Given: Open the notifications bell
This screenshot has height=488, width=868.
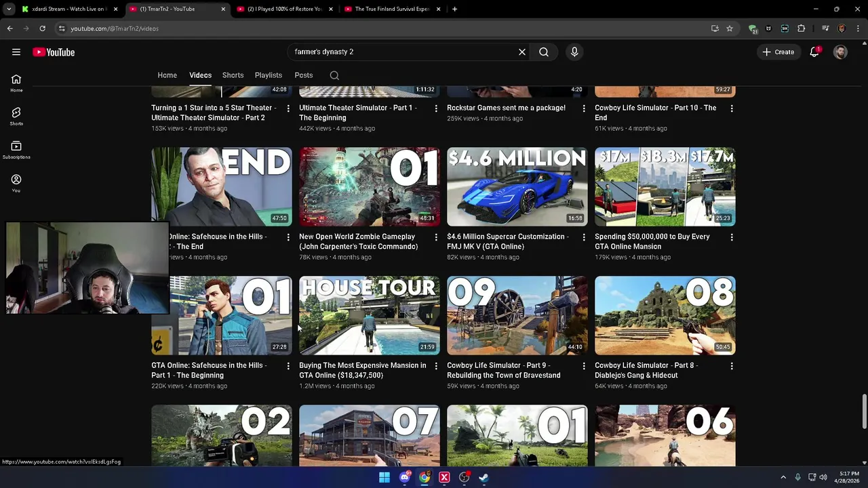Looking at the screenshot, I should click(814, 52).
